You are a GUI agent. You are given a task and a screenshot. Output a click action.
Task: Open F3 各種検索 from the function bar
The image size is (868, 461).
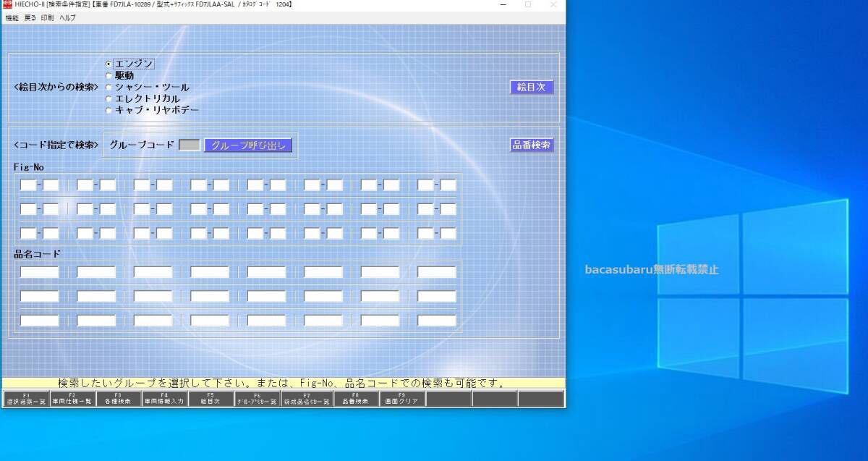point(119,398)
